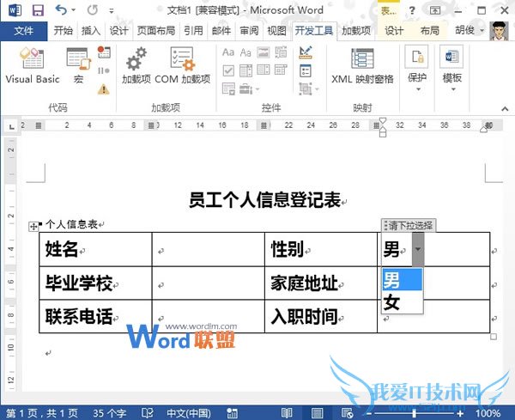The width and height of the screenshot is (515, 420).
Task: Click macro recording status bar icon
Action: coord(233,413)
